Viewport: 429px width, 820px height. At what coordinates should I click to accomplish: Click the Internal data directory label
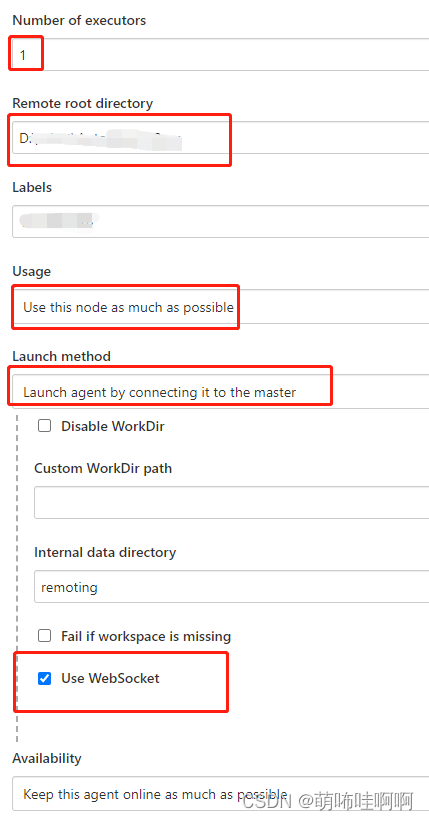[105, 552]
